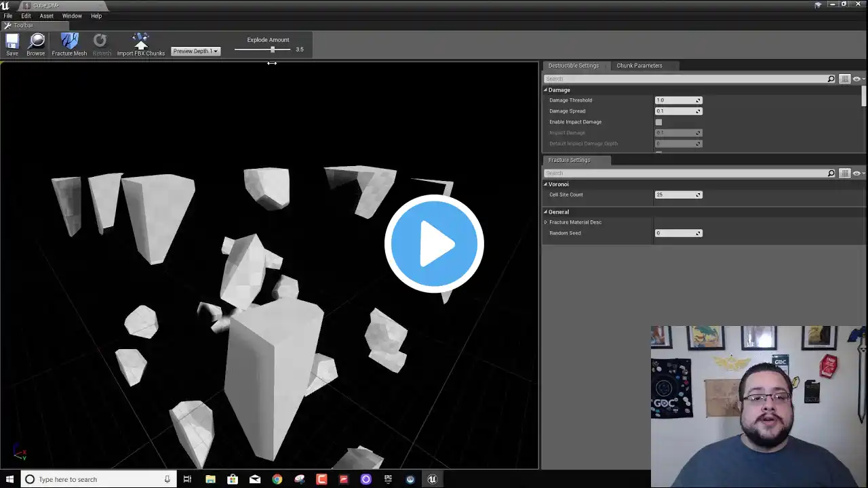Open the Asset menu
Image resolution: width=868 pixels, height=488 pixels.
pos(47,16)
